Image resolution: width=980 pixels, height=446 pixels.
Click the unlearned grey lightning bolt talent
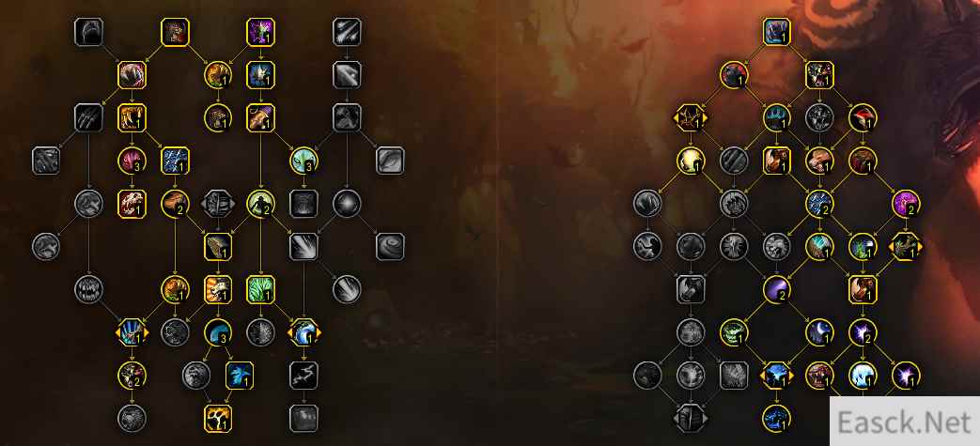[303, 376]
